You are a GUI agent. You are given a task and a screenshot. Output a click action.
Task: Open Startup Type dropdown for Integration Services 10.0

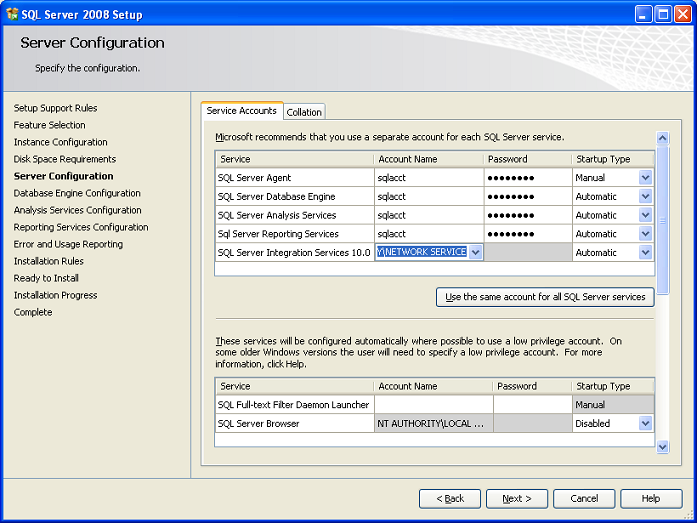pos(645,252)
